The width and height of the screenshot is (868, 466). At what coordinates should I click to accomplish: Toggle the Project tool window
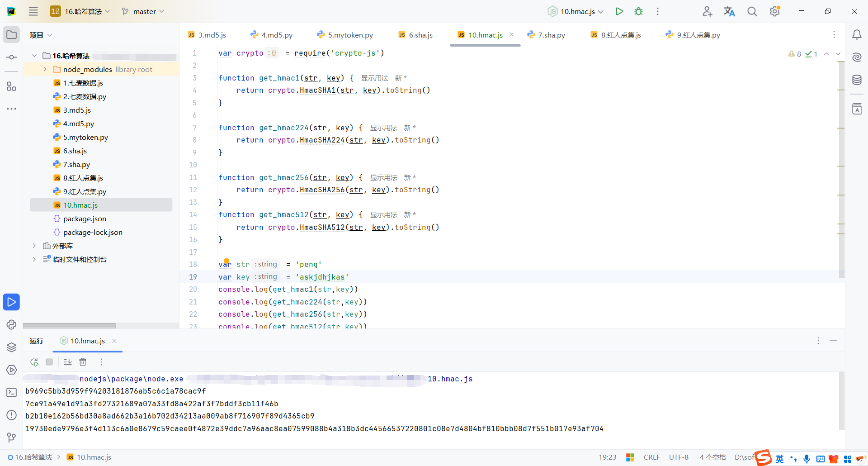(x=11, y=35)
